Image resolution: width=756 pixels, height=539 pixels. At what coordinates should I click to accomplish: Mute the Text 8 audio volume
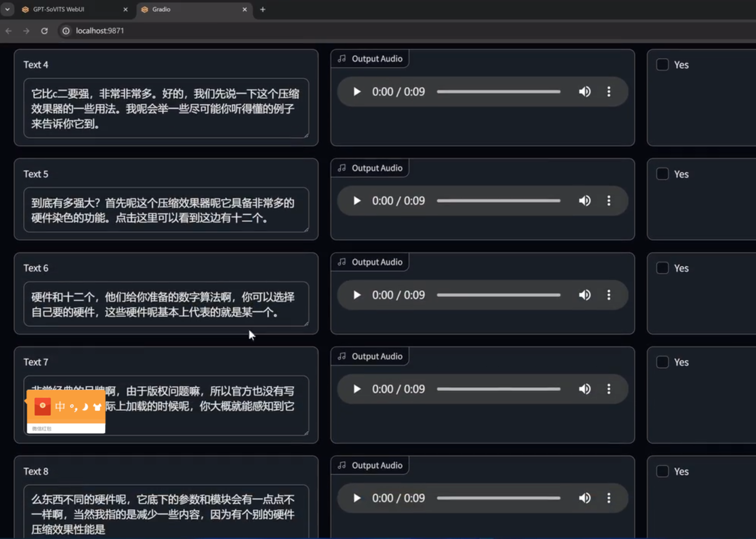(585, 498)
